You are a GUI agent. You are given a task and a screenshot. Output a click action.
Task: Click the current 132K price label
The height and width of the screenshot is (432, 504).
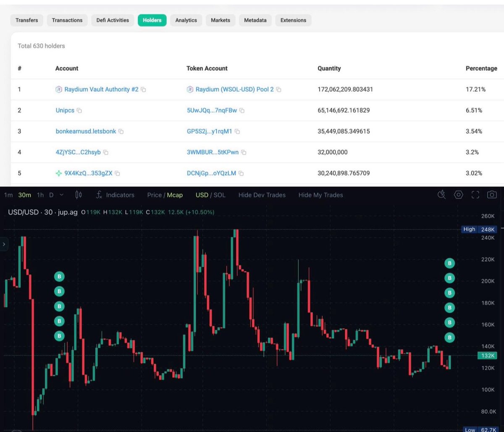tap(487, 356)
